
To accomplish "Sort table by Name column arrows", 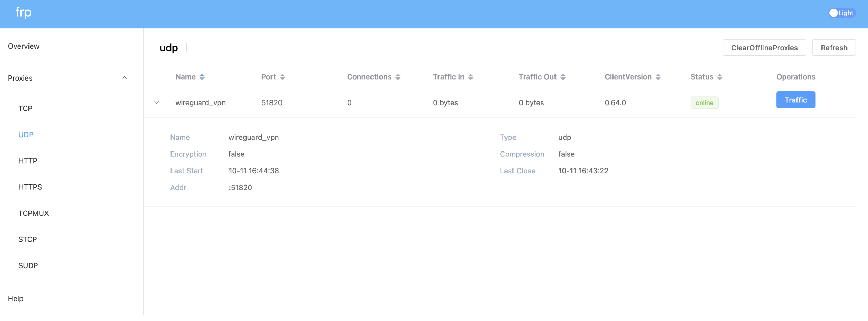I will click(202, 77).
